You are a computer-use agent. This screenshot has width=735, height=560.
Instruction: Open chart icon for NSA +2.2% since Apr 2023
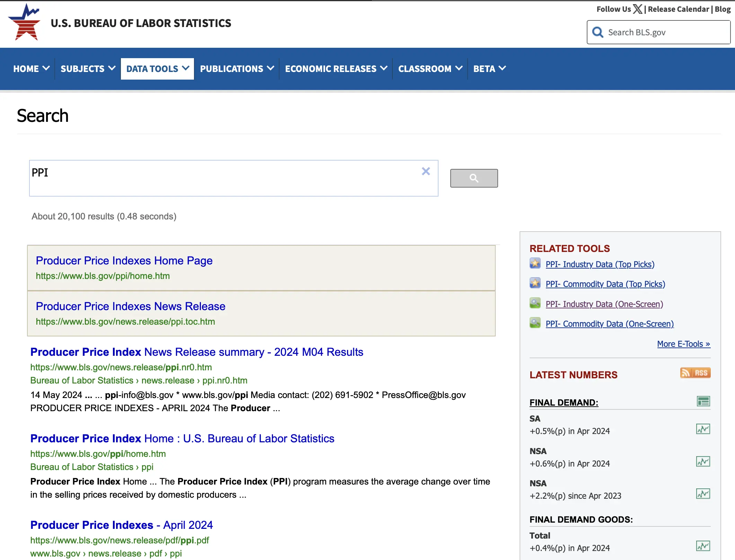[703, 494]
